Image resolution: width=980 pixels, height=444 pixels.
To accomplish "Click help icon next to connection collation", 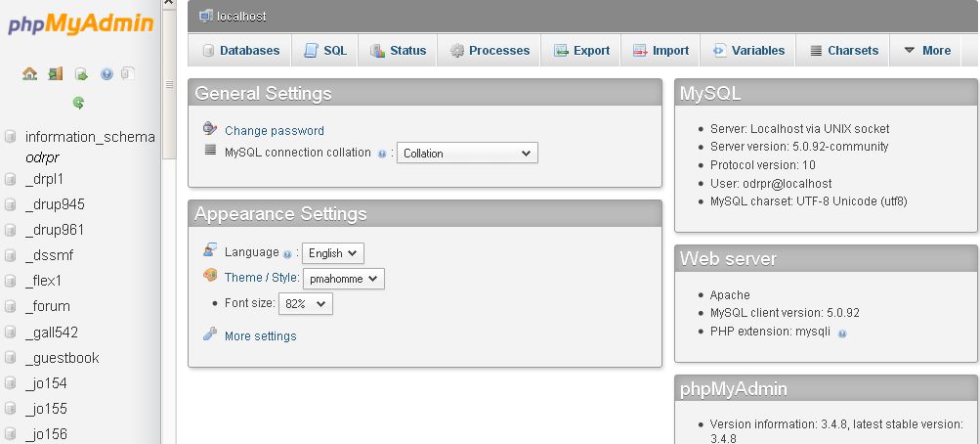I will (x=382, y=154).
